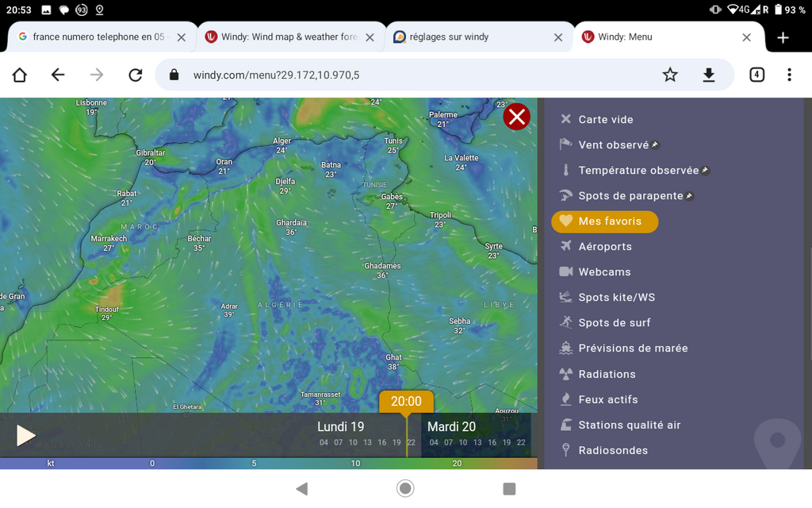This screenshot has width=812, height=508.
Task: Click the Ghardaïa city label
Action: tap(291, 223)
